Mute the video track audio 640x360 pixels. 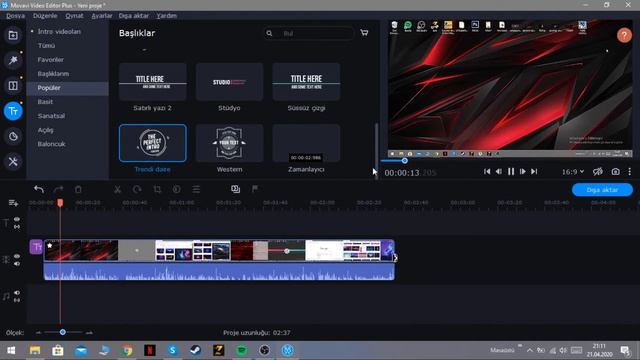coord(17,264)
